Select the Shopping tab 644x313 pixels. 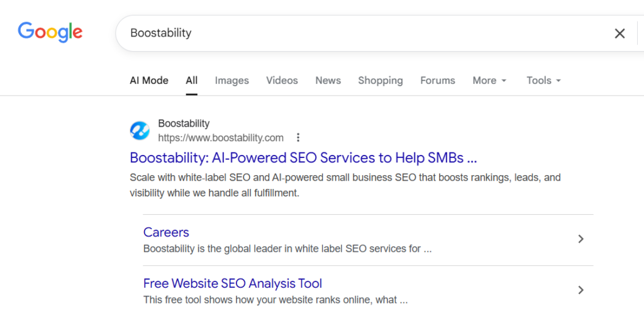click(x=380, y=80)
